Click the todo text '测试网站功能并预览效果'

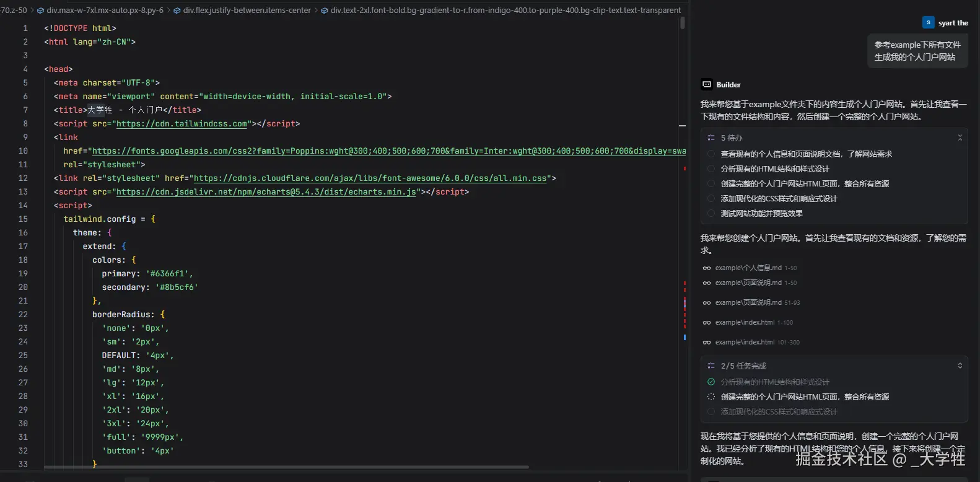click(x=761, y=214)
